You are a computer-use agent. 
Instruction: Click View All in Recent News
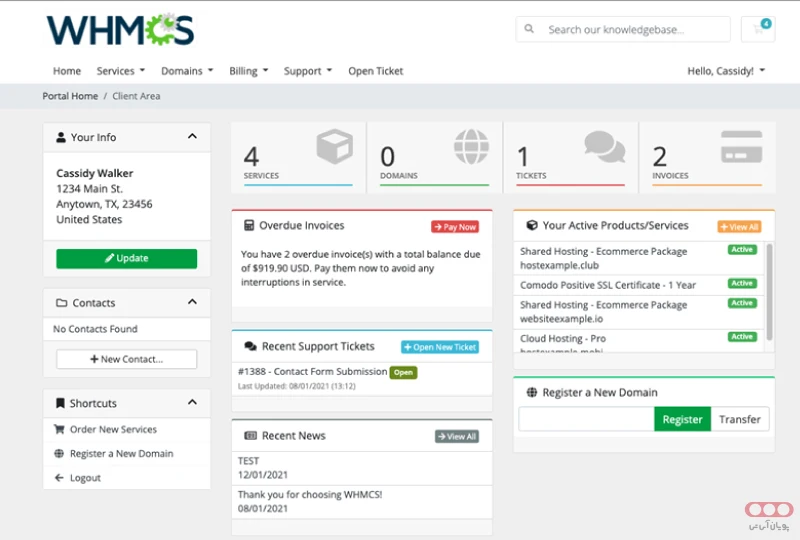(x=457, y=436)
